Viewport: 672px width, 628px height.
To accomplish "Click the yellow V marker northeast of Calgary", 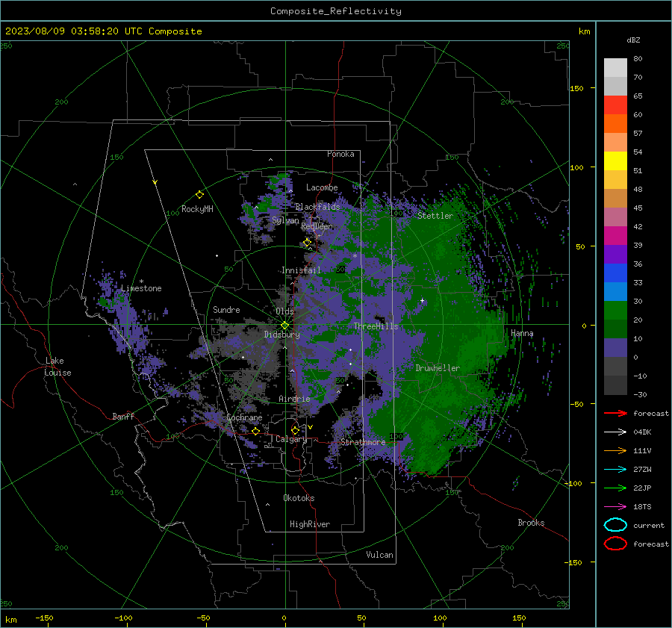I will click(311, 427).
